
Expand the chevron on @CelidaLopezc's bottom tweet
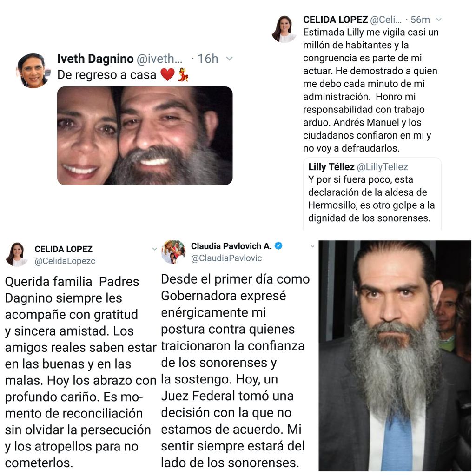click(154, 249)
